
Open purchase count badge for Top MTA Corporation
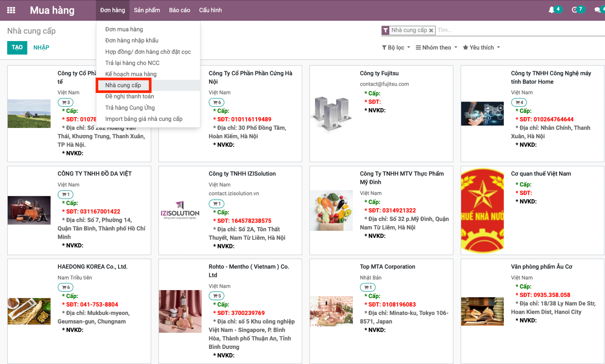(368, 287)
